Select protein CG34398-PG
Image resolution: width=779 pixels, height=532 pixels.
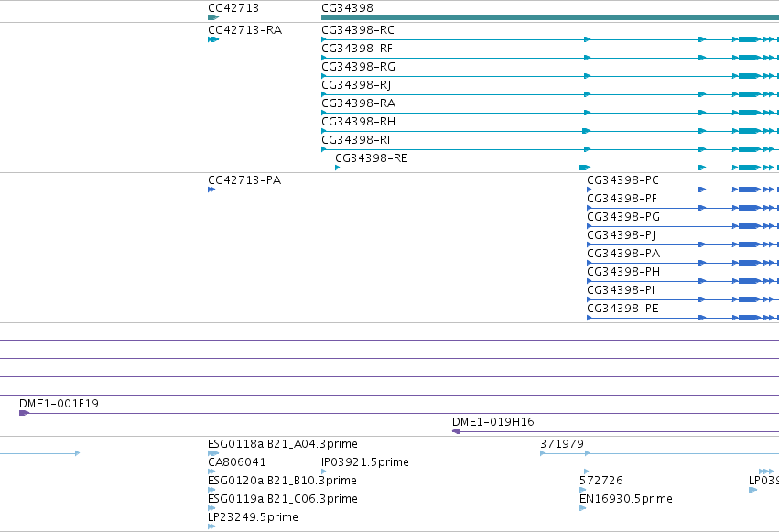[623, 217]
